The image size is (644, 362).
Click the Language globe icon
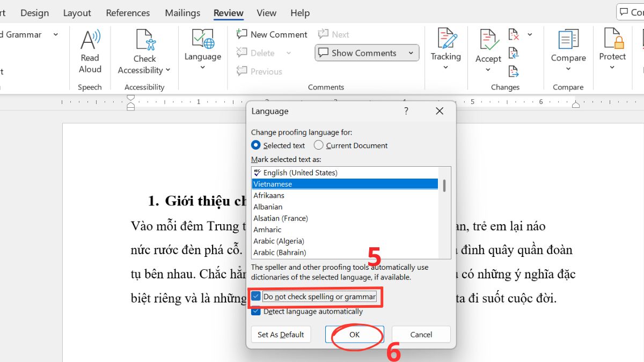(x=203, y=39)
